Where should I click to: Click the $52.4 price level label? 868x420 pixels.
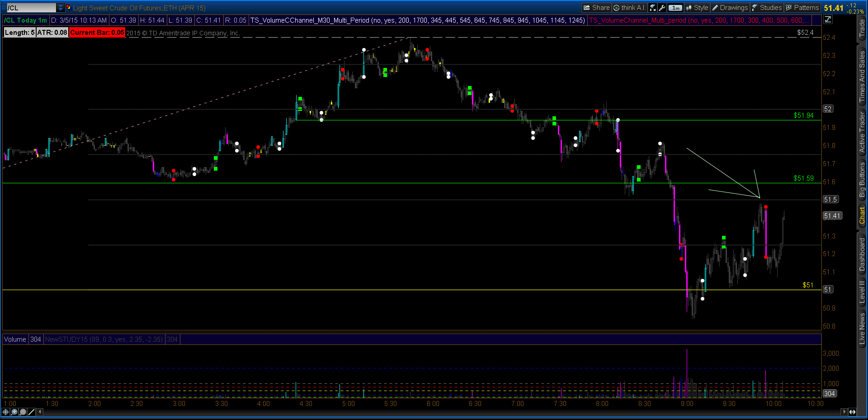click(805, 33)
